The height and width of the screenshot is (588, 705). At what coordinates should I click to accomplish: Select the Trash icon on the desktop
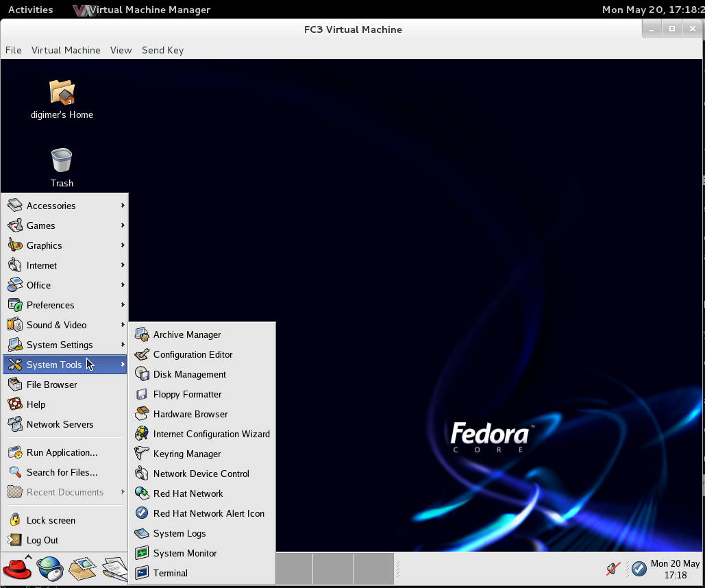[x=62, y=167]
